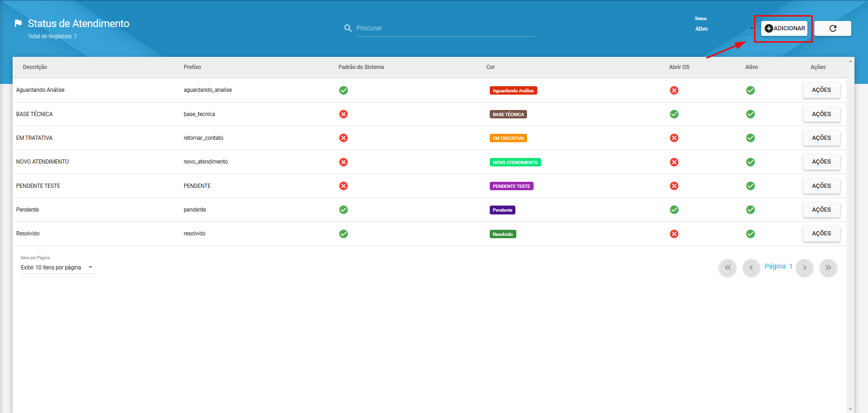Go to last page double-chevron button
This screenshot has width=868, height=413.
click(x=828, y=268)
